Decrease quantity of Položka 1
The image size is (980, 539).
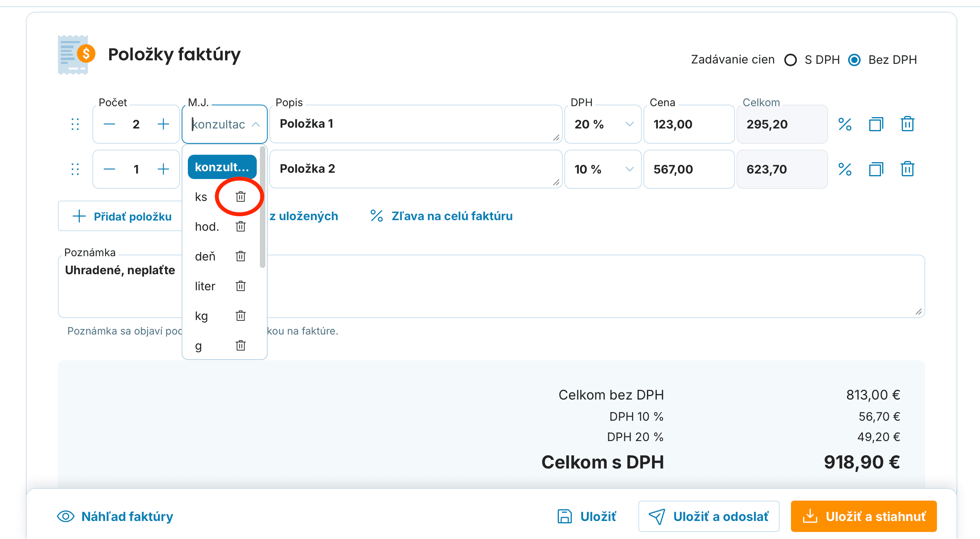tap(110, 124)
